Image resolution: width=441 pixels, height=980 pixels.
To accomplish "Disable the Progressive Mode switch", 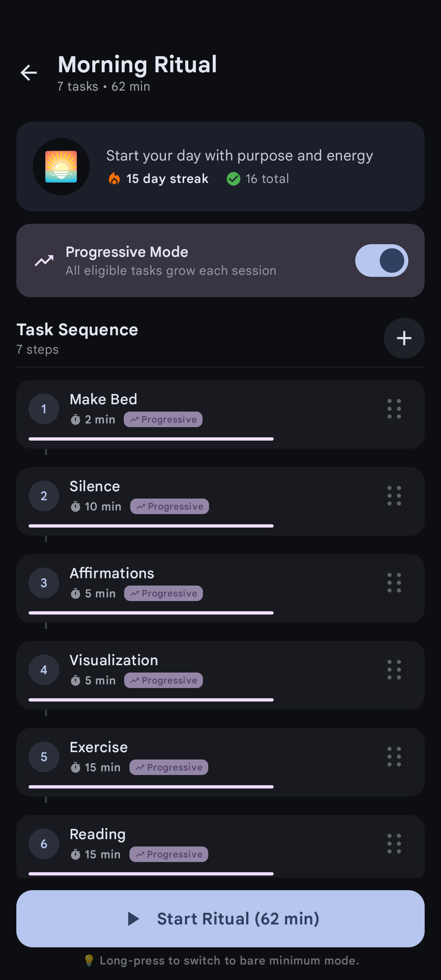I will (x=381, y=261).
